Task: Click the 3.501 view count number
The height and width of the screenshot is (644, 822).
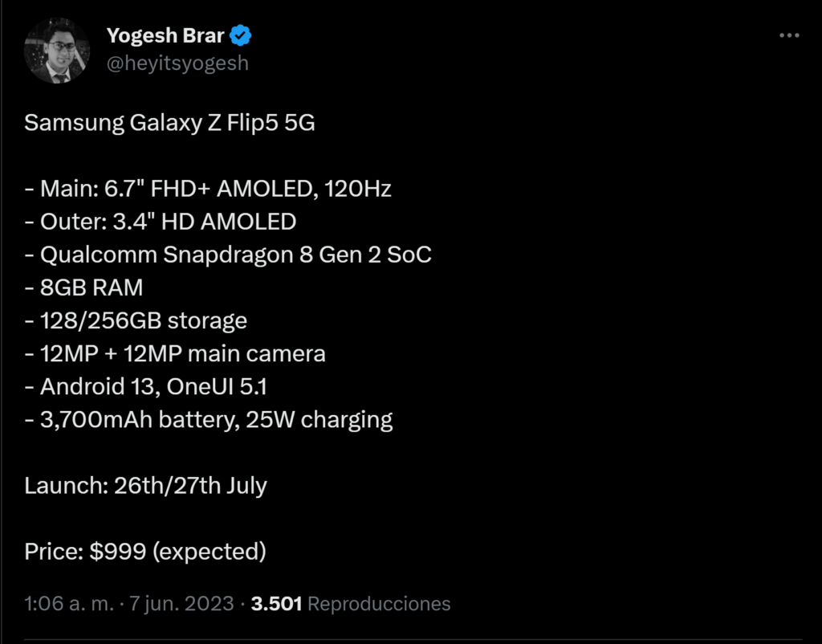Action: (276, 603)
